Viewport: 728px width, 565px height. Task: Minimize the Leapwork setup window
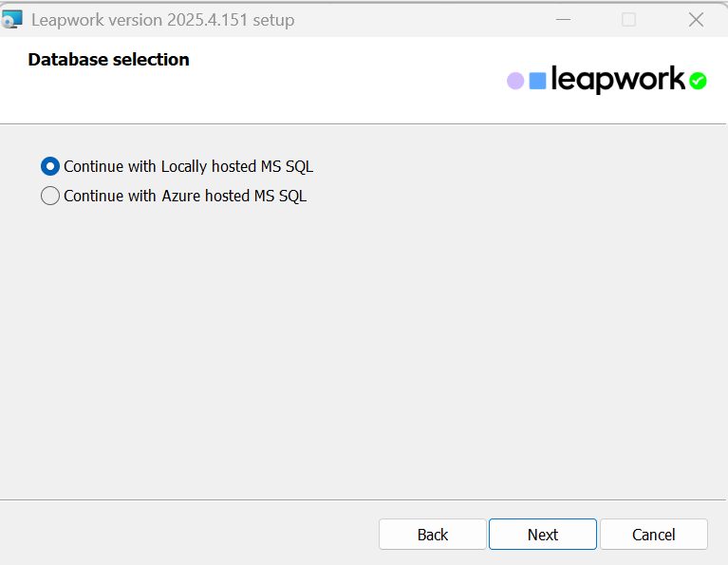[563, 20]
